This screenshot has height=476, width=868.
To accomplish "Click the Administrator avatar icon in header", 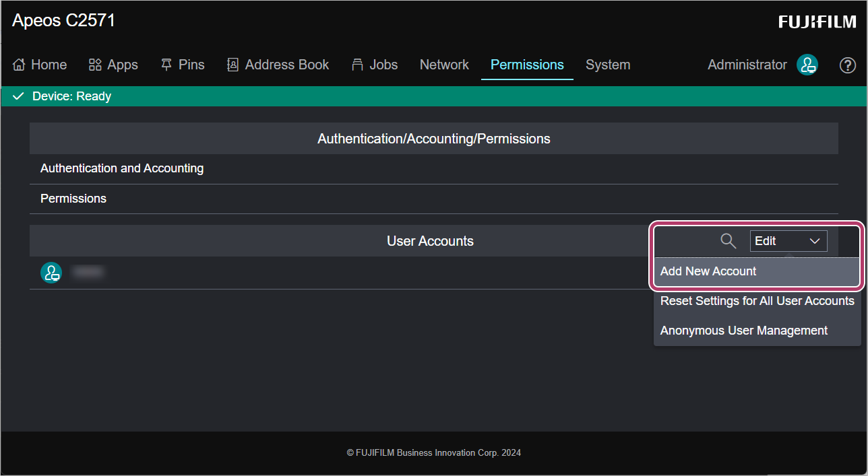I will pyautogui.click(x=807, y=65).
